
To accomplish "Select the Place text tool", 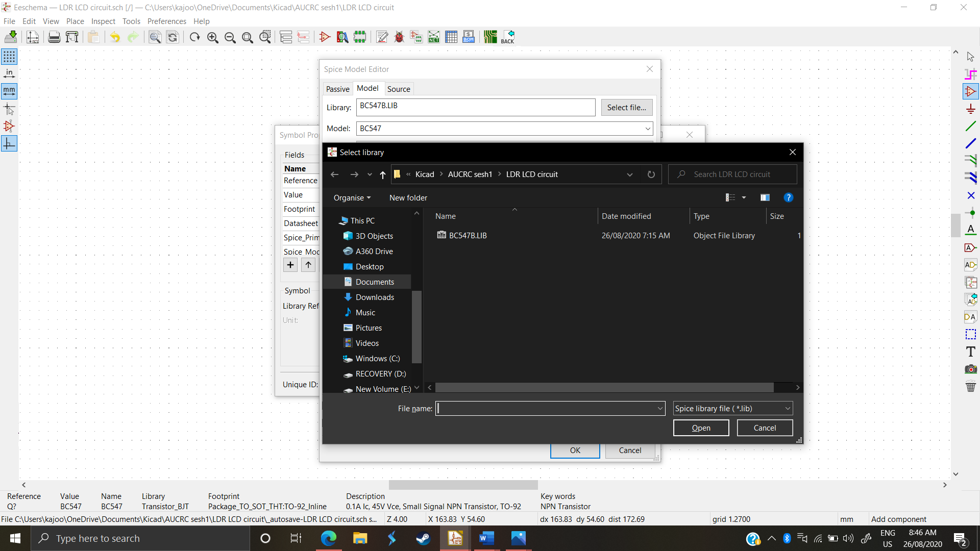I will 970,352.
